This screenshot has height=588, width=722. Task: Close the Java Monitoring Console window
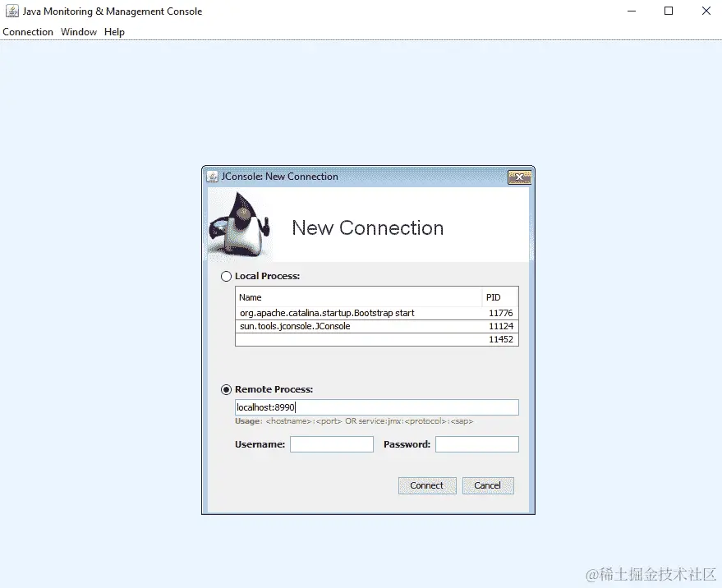[706, 11]
